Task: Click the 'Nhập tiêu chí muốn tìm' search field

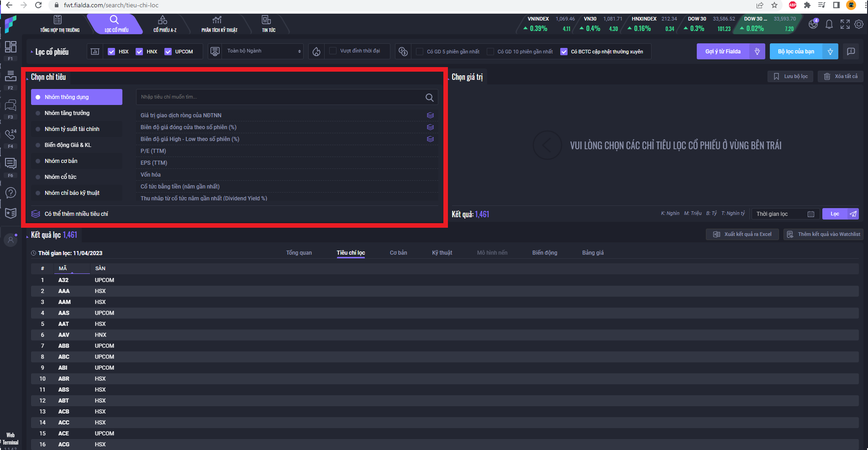Action: (x=279, y=97)
